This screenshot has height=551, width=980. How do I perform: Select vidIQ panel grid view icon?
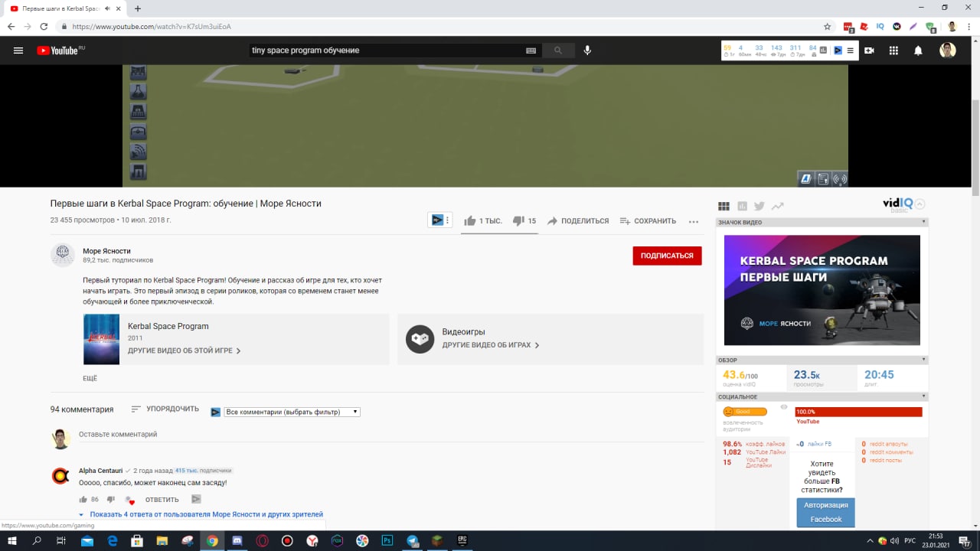point(724,206)
